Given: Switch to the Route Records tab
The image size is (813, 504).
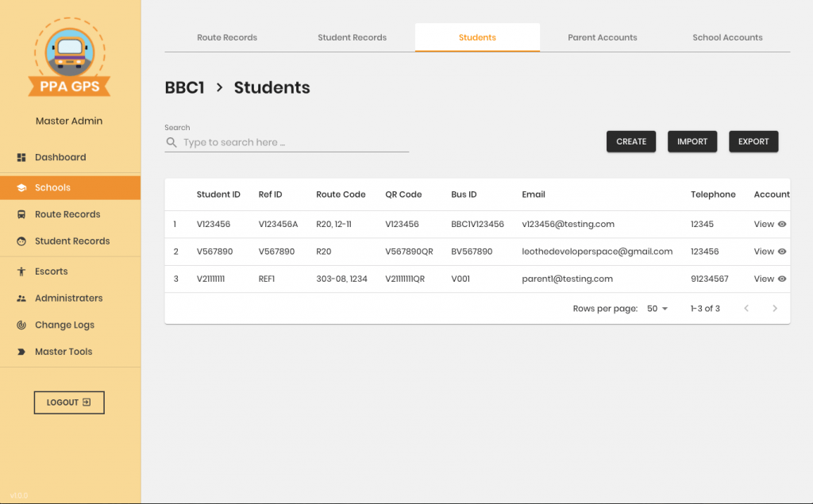Looking at the screenshot, I should coord(227,37).
